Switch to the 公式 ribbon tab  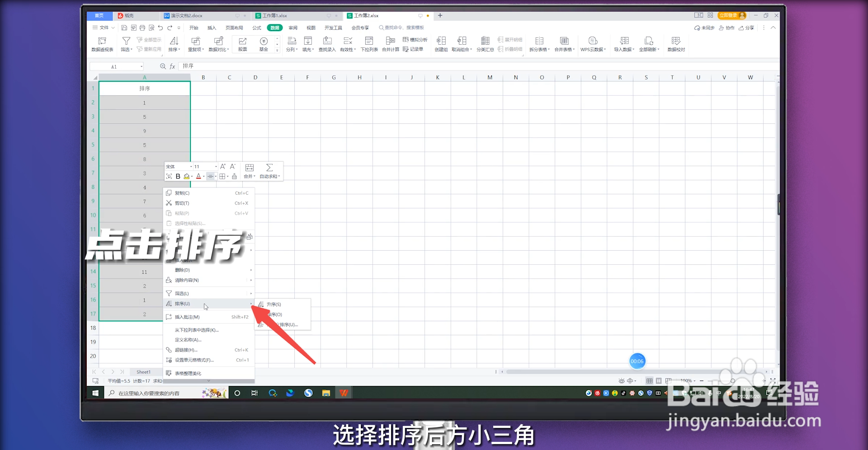257,28
